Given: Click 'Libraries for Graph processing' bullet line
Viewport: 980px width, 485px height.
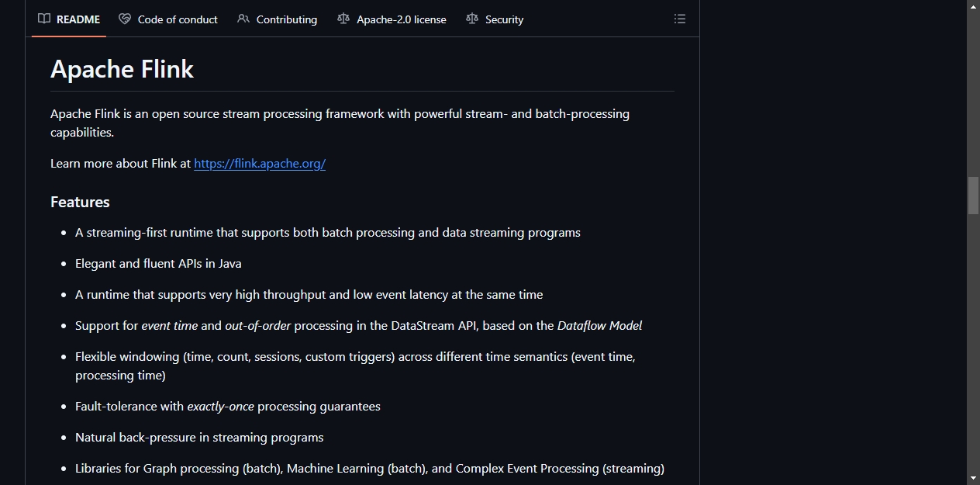Looking at the screenshot, I should (370, 469).
